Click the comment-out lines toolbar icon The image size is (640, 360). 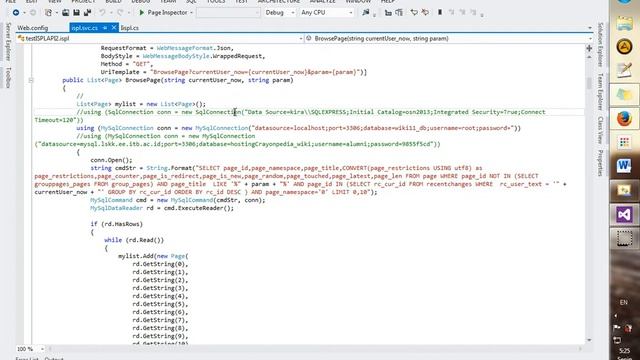[388, 13]
